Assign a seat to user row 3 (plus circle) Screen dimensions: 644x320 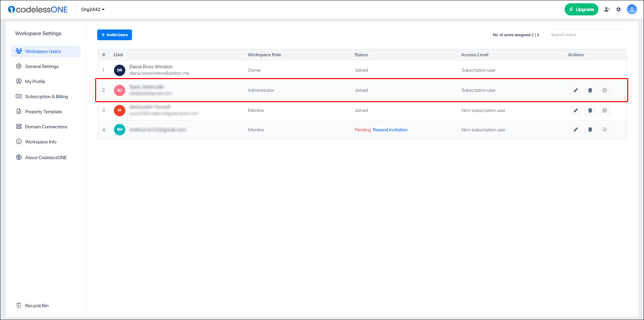tap(604, 110)
